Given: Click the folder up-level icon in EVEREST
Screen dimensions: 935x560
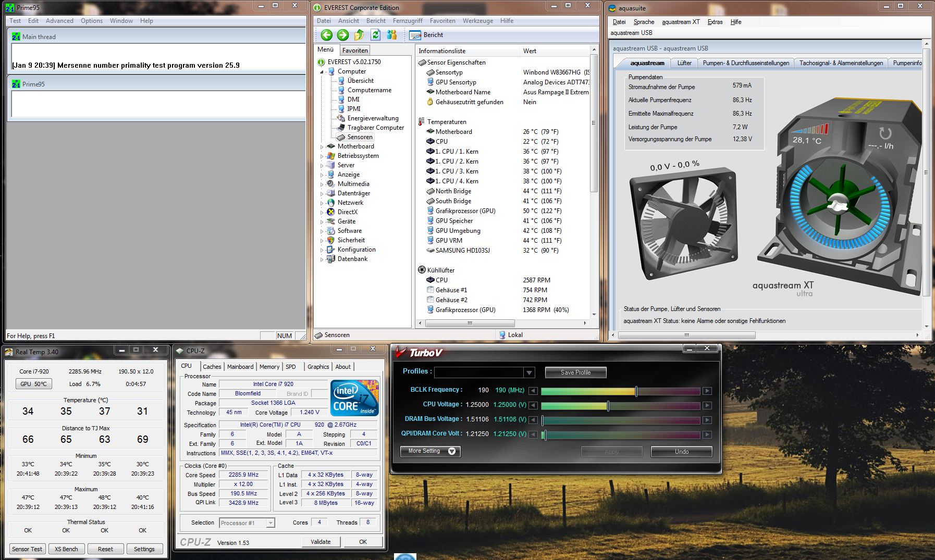Looking at the screenshot, I should pyautogui.click(x=359, y=35).
